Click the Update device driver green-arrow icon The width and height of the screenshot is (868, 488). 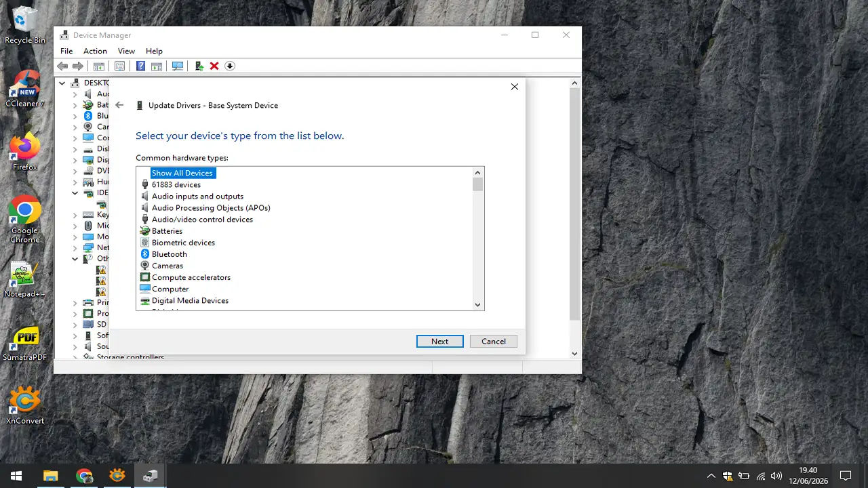pyautogui.click(x=199, y=66)
